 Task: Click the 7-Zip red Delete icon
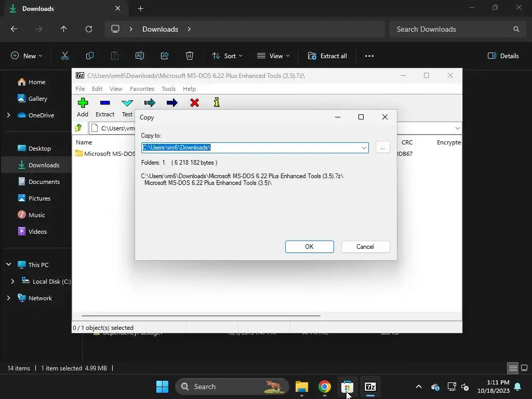tap(194, 103)
